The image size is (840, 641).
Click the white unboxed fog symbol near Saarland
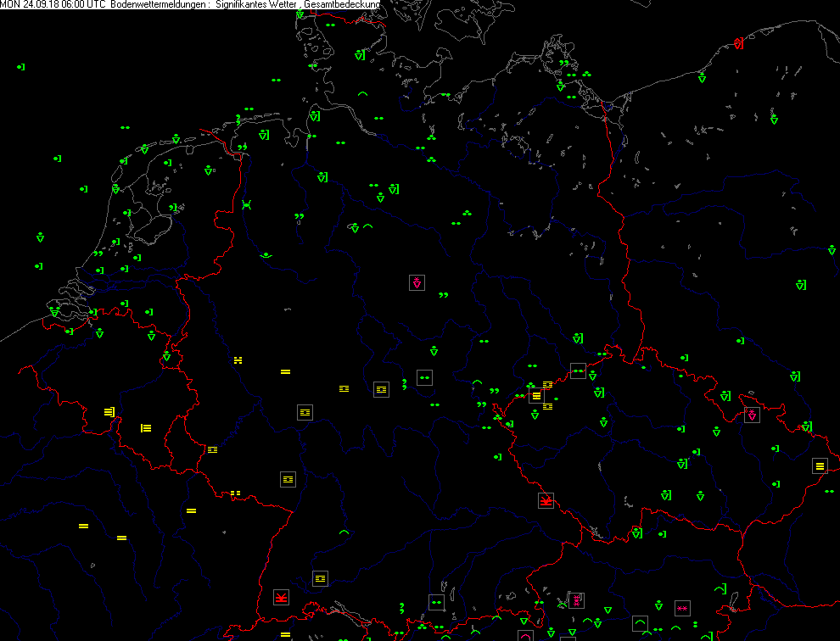[212, 449]
